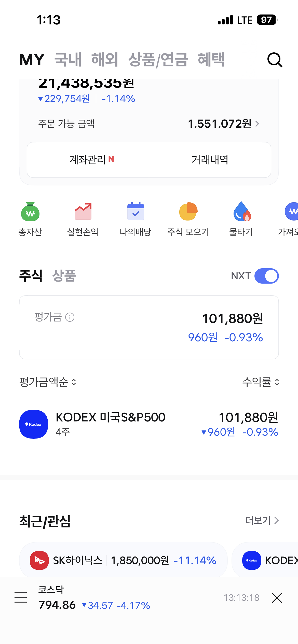Tap the Kodex logo of KODEX 미국S&P500
This screenshot has width=298, height=644.
(34, 424)
